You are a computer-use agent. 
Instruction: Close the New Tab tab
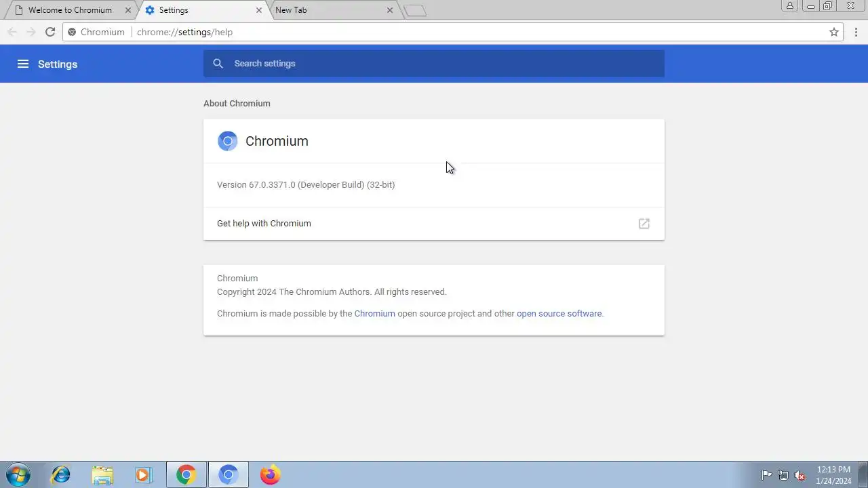coord(390,10)
